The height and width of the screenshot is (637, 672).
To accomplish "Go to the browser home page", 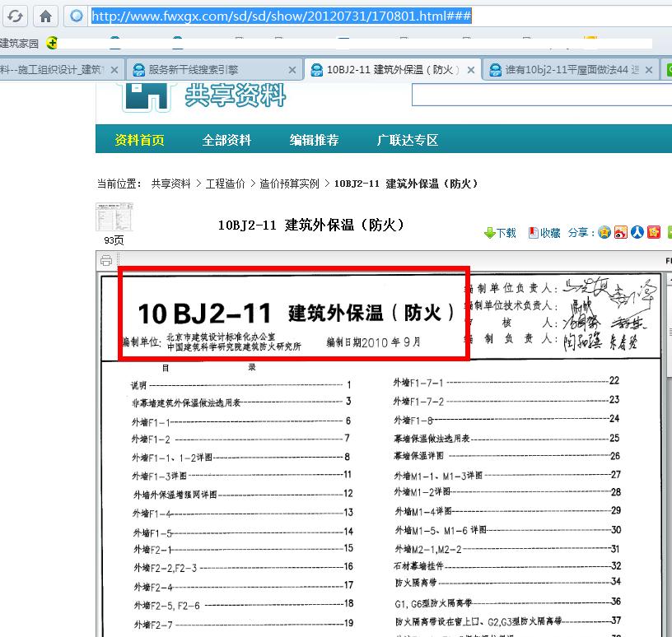I will point(45,16).
